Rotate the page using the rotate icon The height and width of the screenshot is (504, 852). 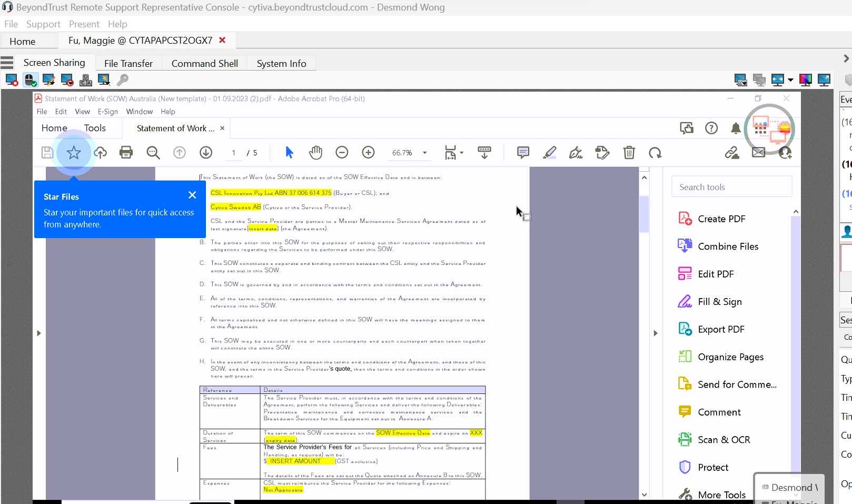(x=655, y=153)
